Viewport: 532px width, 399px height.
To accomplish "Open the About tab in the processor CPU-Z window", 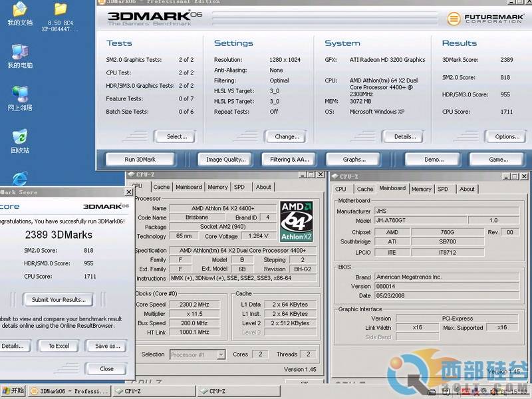I will pos(263,187).
